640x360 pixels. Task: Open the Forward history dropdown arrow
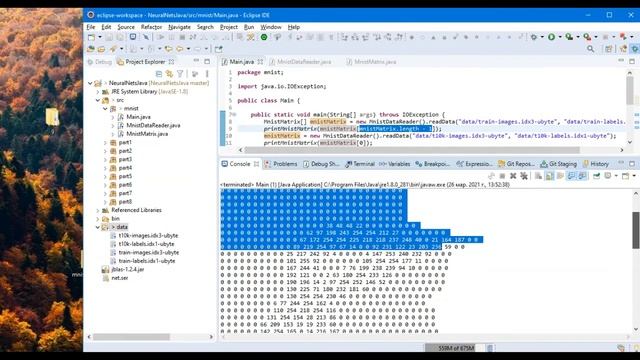pos(207,49)
